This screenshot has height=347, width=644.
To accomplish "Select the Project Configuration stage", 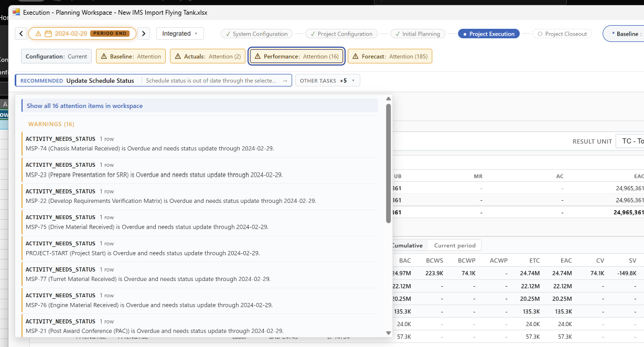I will [x=341, y=34].
